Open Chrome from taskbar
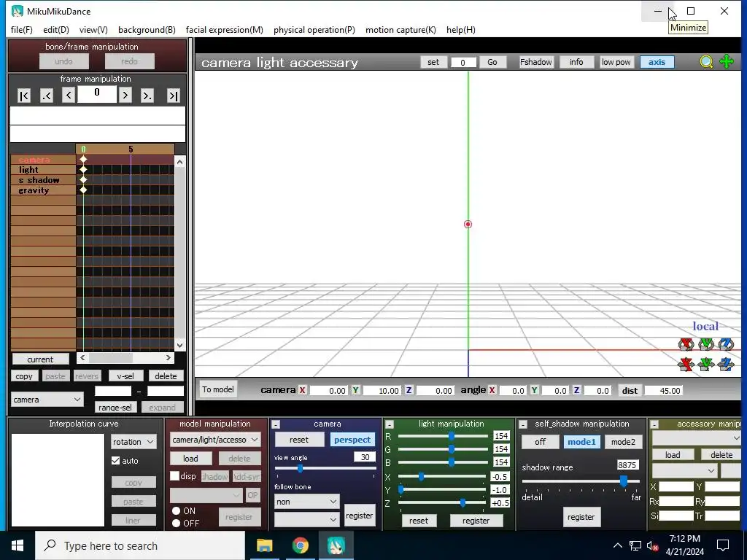Viewport: 747px width, 560px height. pos(300,545)
